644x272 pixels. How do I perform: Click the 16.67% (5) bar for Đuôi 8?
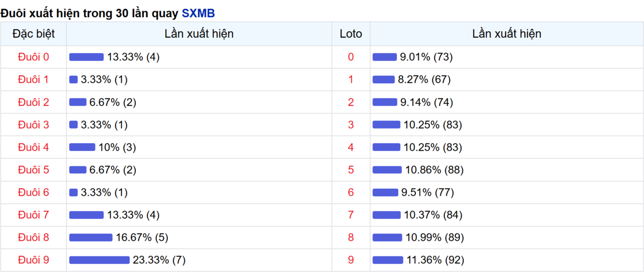[x=91, y=238]
